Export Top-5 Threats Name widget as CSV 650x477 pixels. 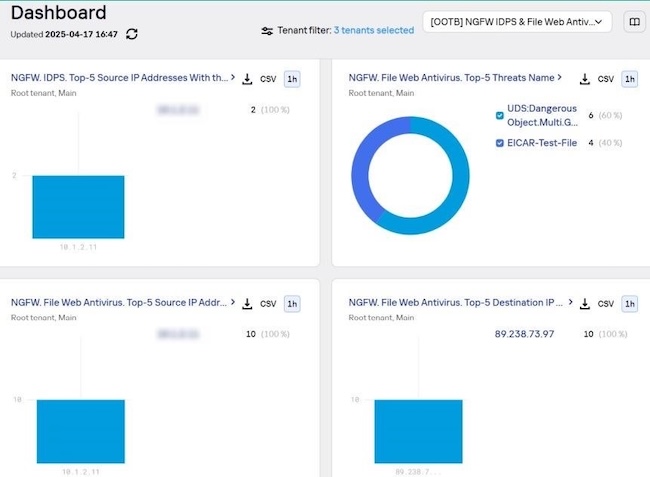[x=605, y=79]
